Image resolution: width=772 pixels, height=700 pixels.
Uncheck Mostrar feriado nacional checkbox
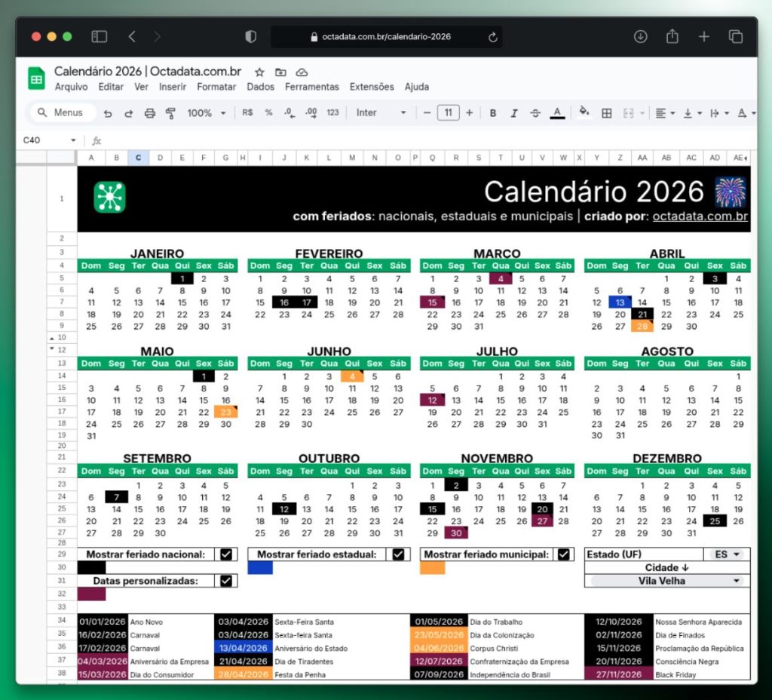click(226, 554)
